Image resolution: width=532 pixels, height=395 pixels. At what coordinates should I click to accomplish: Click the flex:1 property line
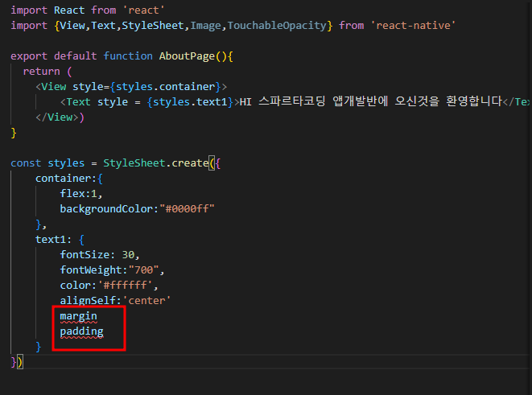(81, 194)
